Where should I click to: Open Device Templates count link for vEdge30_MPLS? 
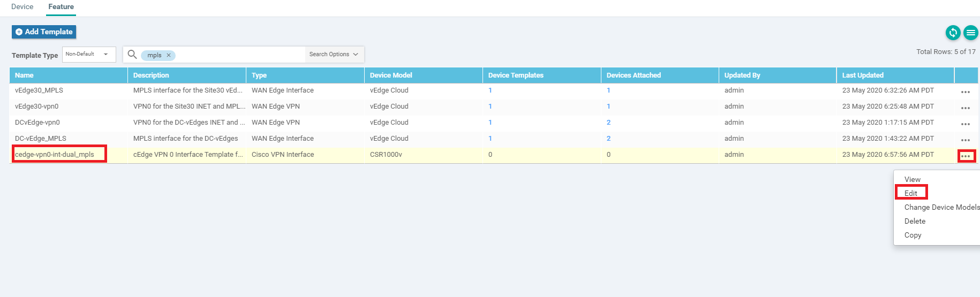(x=490, y=90)
